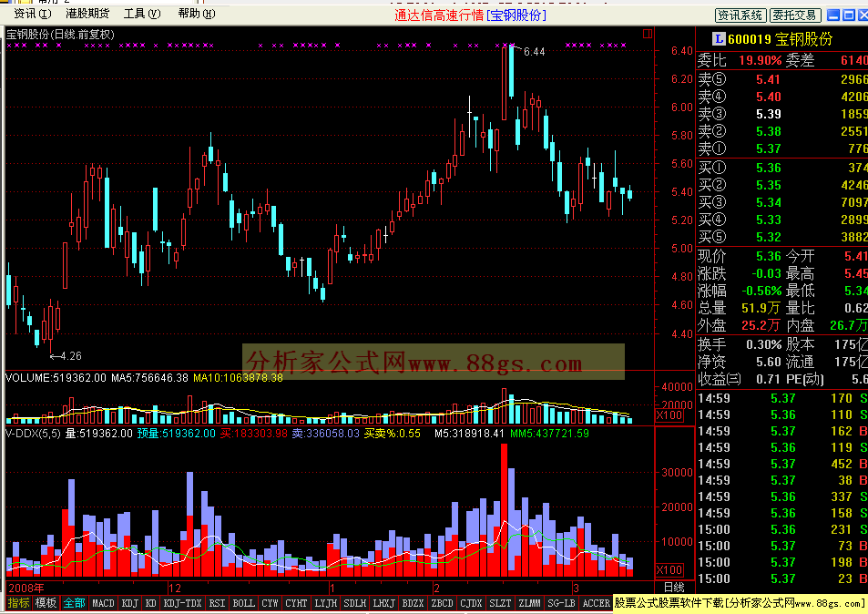Click the 4.26 low price marker
The height and width of the screenshot is (614, 868).
tap(71, 356)
